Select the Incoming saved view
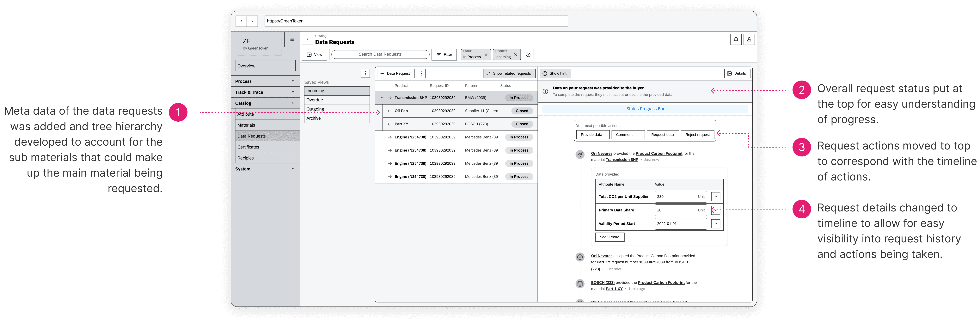This screenshot has height=322, width=980. pyautogui.click(x=337, y=91)
